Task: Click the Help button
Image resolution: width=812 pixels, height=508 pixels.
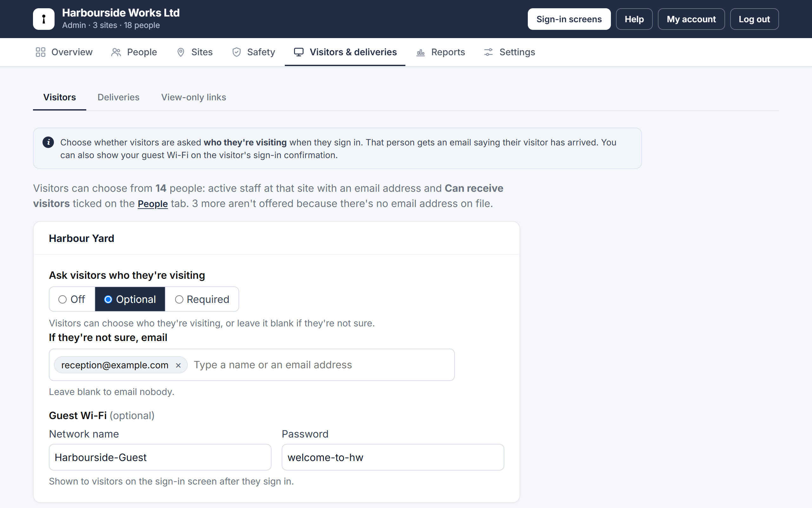Action: [x=634, y=19]
